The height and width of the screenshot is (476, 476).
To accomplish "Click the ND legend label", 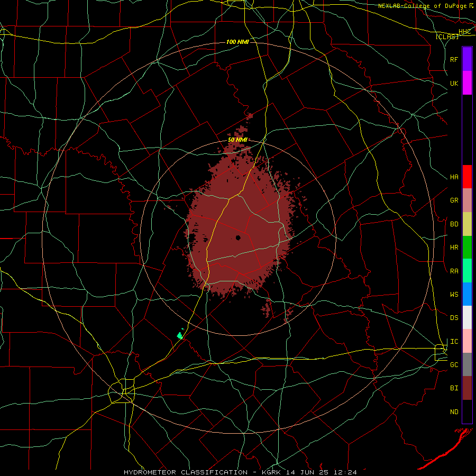I will pos(454,412).
